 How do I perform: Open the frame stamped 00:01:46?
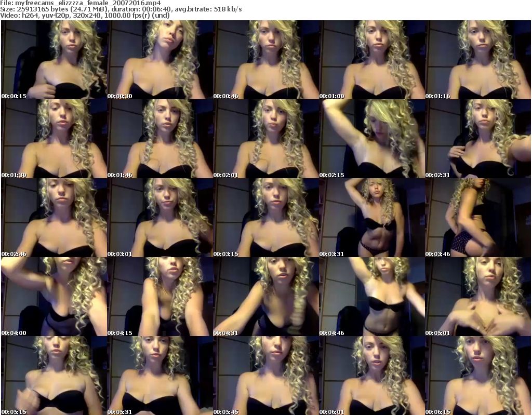160,139
